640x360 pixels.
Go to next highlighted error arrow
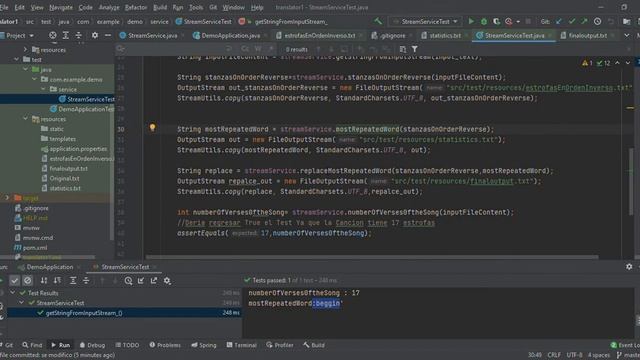(628, 63)
